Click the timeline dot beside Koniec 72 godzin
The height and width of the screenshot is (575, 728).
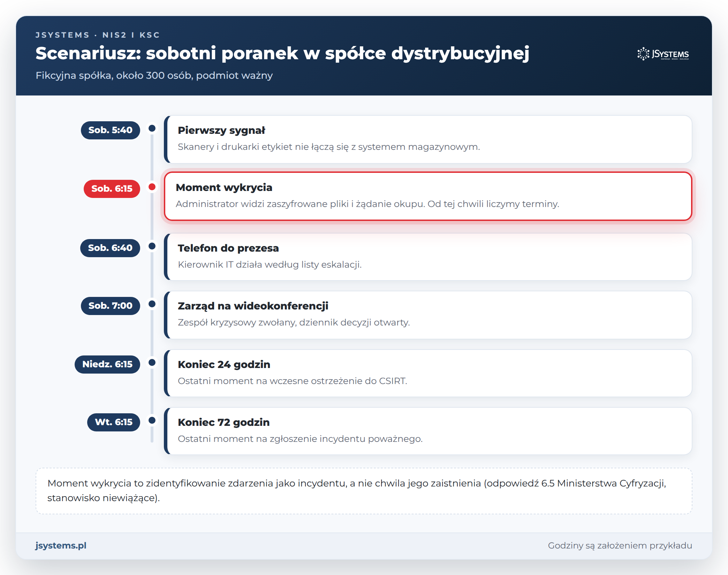(x=152, y=420)
